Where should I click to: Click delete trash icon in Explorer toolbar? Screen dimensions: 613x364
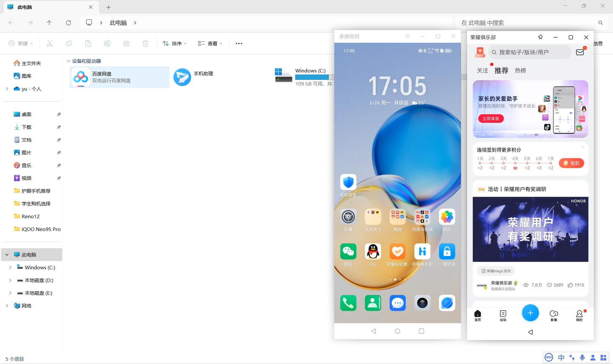point(145,43)
